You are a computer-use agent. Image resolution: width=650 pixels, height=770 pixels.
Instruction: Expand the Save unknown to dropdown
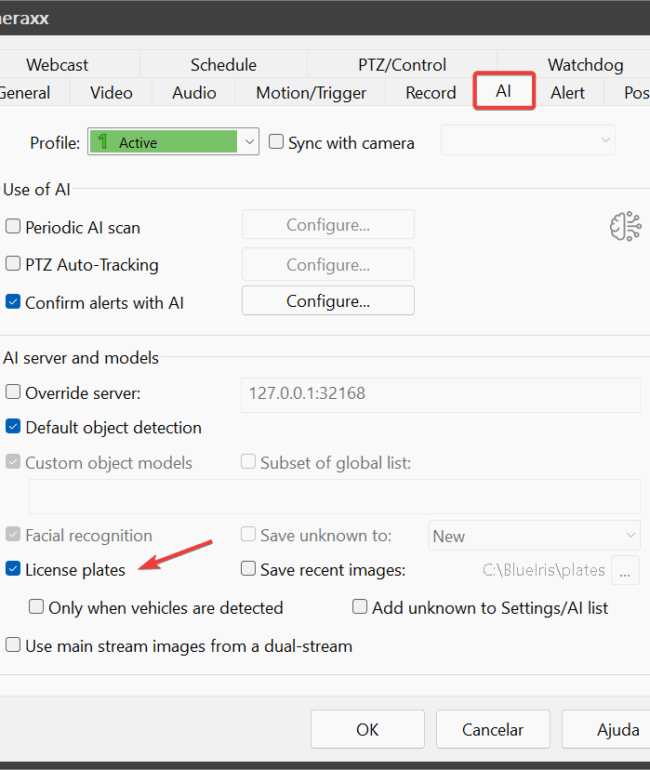pos(534,536)
